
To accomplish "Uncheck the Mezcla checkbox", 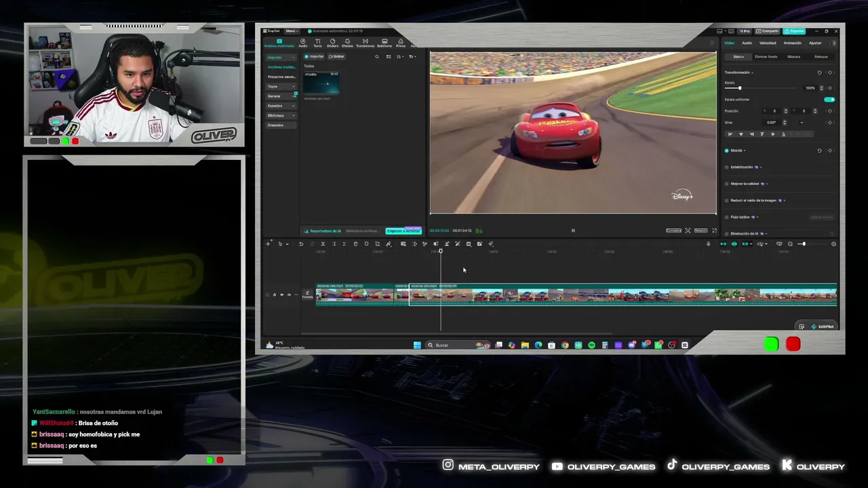I will click(727, 150).
